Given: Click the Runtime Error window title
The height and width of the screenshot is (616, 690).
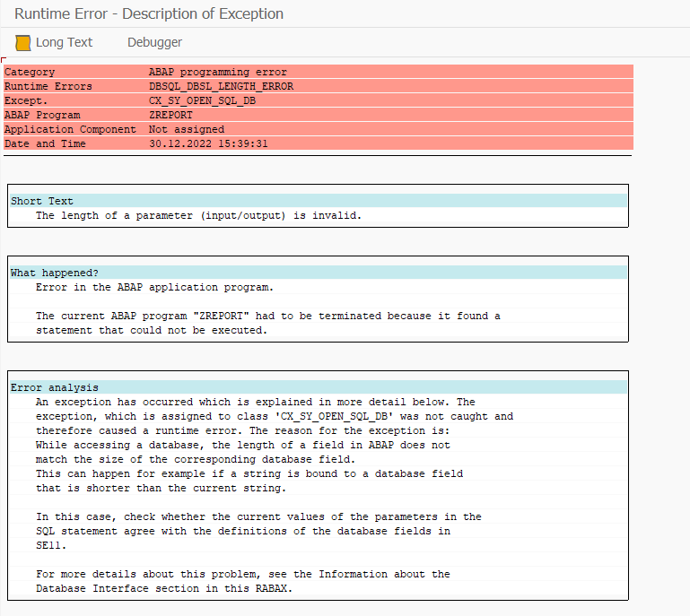Looking at the screenshot, I should pyautogui.click(x=149, y=13).
